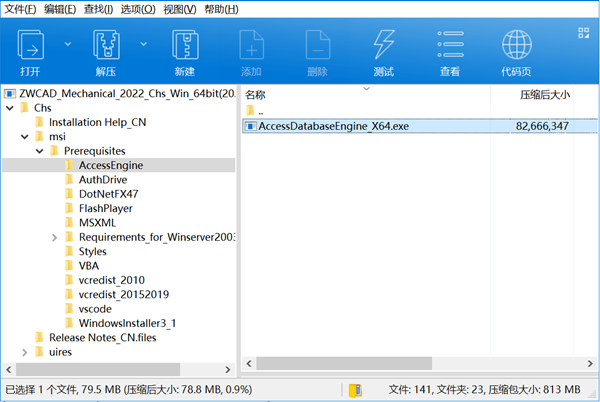
Task: Select the vscode folder
Action: (88, 309)
